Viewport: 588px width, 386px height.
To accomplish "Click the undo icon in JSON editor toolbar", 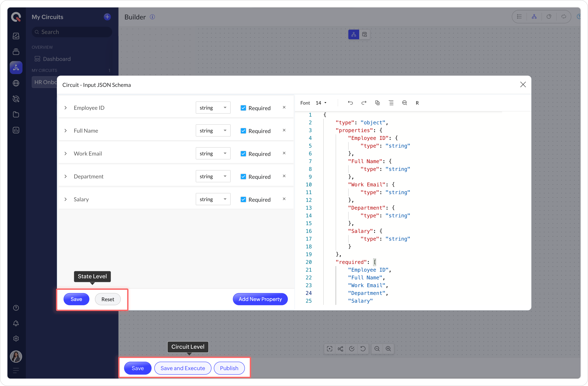I will coord(350,103).
